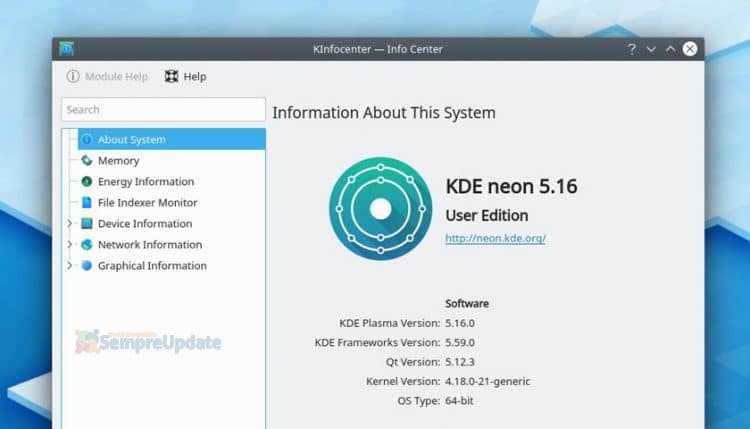Click the Module Help info icon

tap(73, 77)
